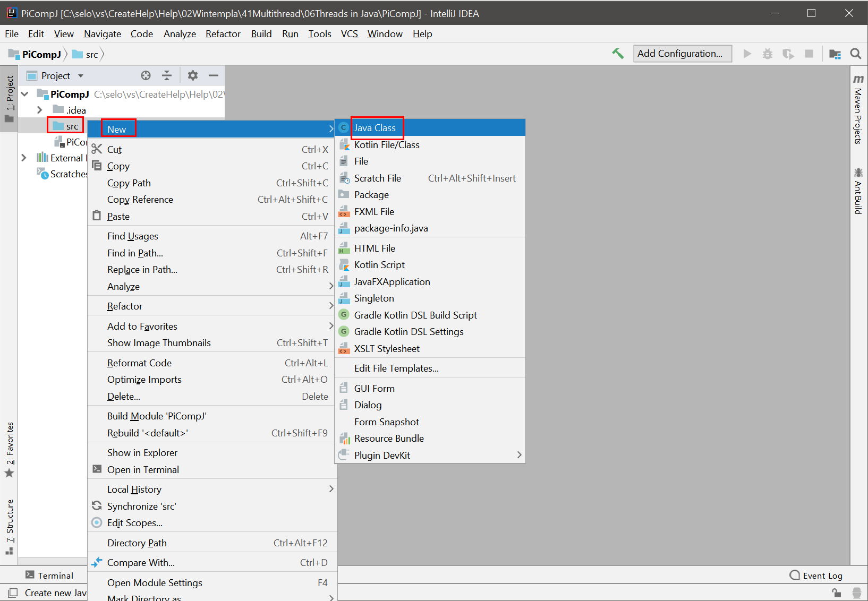Click the Collapse All icon in Project panel

(x=167, y=75)
